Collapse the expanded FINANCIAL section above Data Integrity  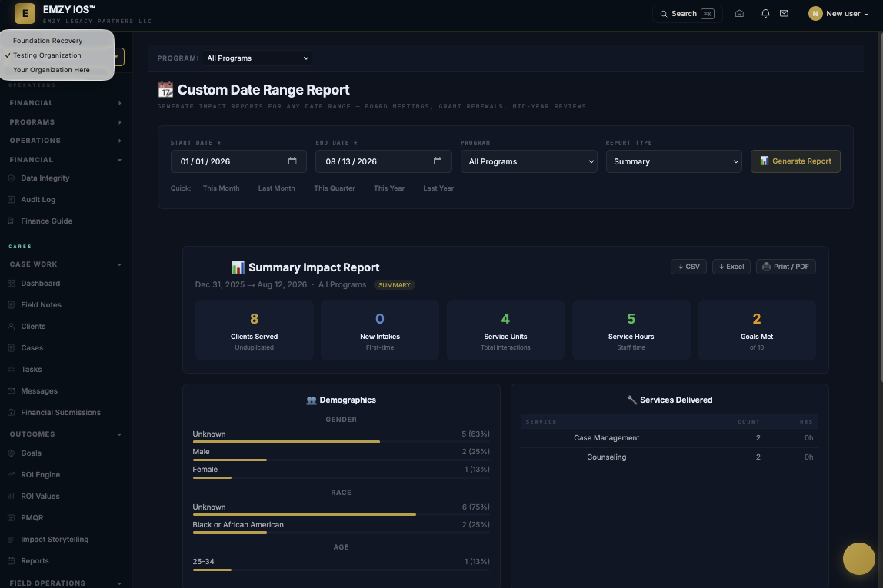pos(65,160)
